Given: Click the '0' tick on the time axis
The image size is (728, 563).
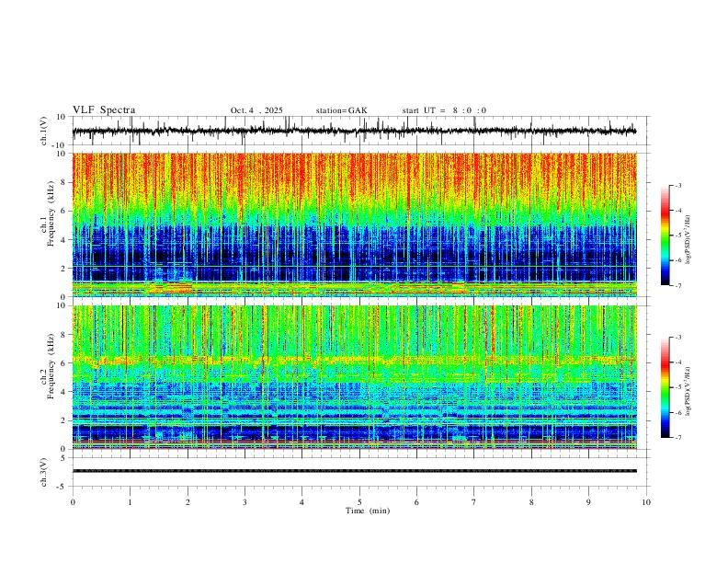Looking at the screenshot, I should 73,502.
